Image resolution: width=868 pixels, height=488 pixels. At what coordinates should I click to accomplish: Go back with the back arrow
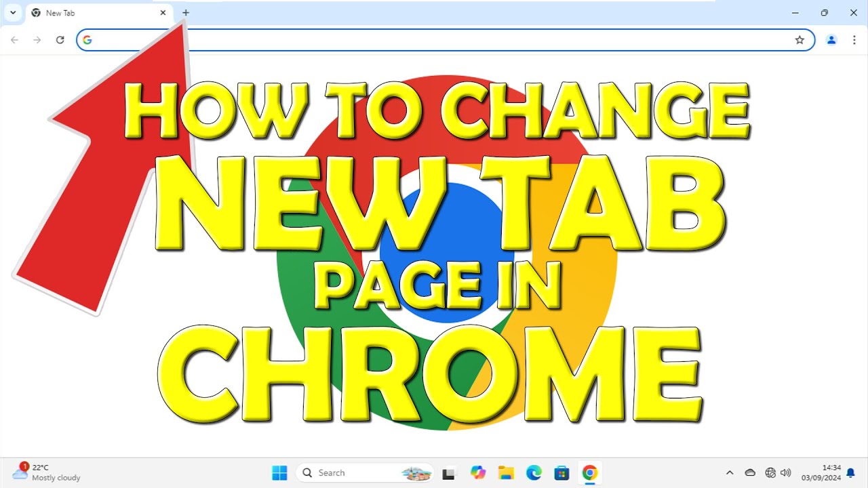tap(14, 40)
